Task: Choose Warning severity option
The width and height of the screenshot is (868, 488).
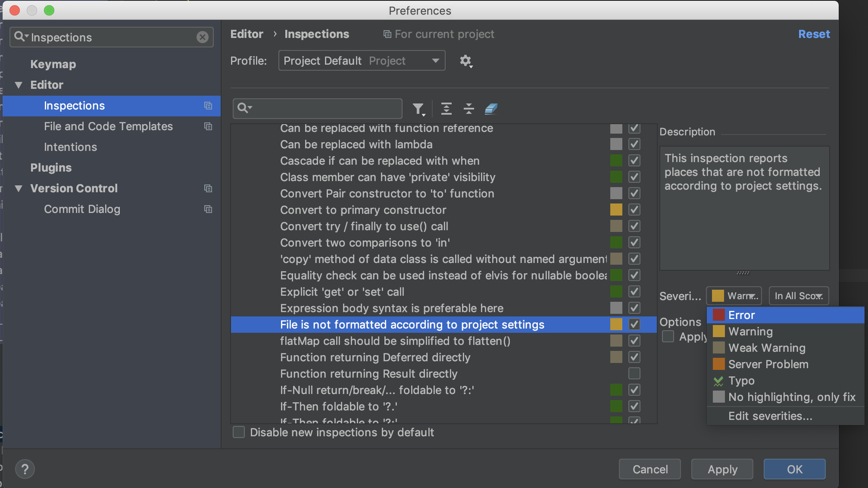Action: click(785, 332)
